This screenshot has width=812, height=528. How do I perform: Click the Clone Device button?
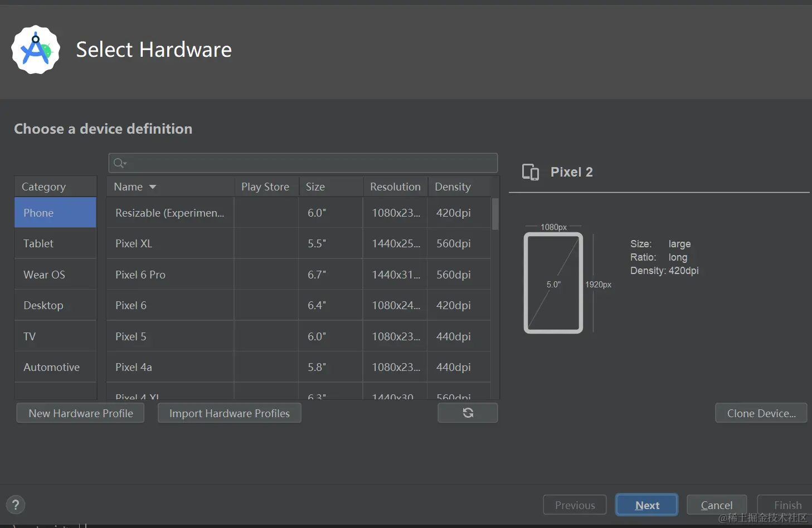click(x=761, y=413)
